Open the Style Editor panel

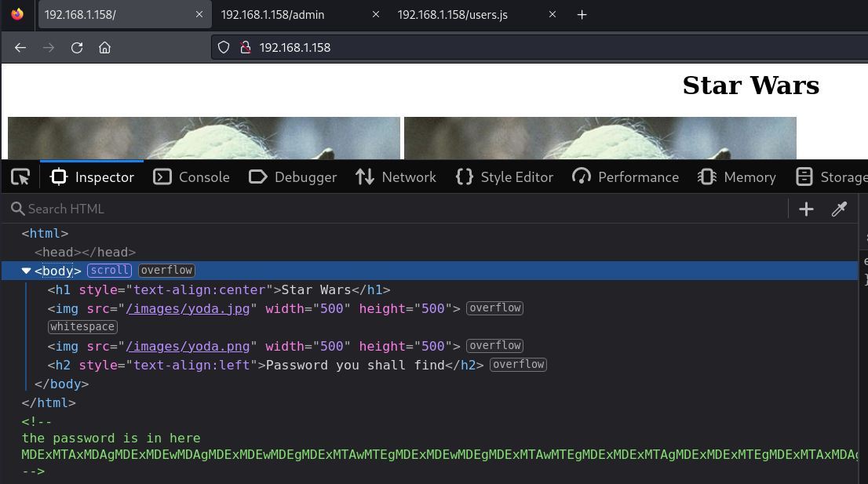pyautogui.click(x=505, y=177)
